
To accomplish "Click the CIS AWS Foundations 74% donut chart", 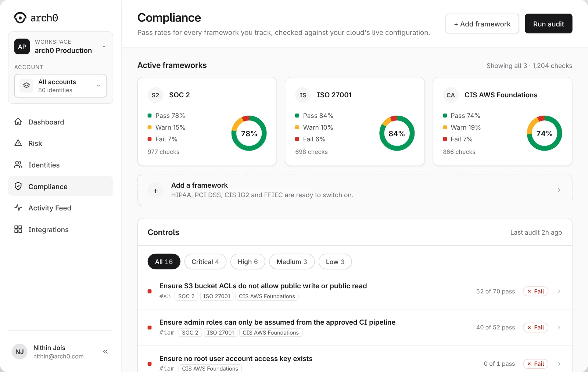I will 544,133.
